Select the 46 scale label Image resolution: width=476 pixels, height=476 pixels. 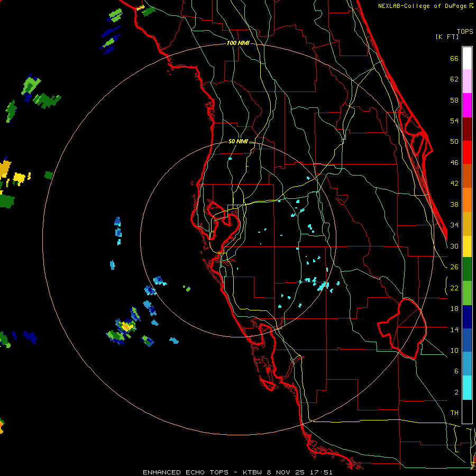(454, 163)
